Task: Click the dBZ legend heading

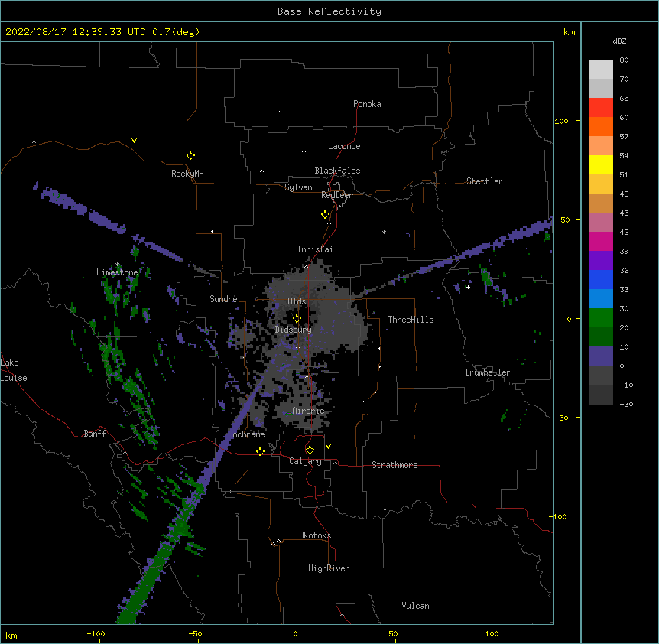Action: (x=619, y=41)
